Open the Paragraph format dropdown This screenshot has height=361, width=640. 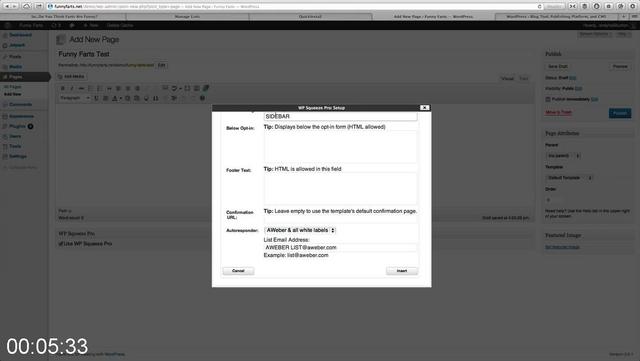75,98
